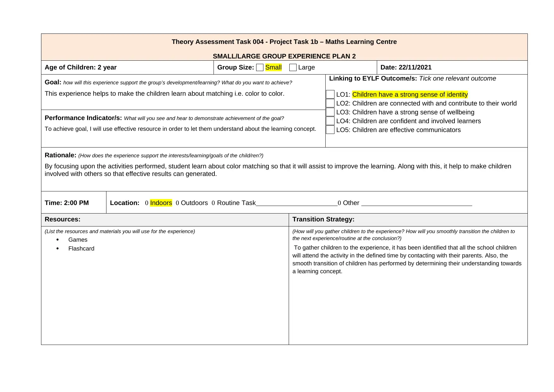This screenshot has width=554, height=392.
Task: Click the Rationale: label
Action: pos(60,155)
